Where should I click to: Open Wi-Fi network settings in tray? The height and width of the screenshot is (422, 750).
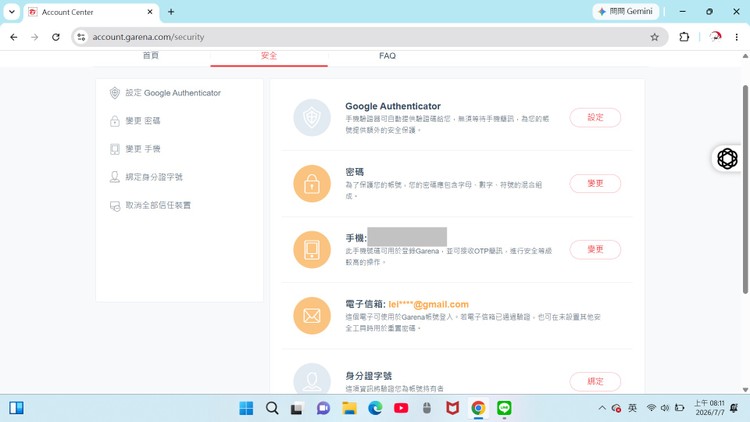pos(651,408)
